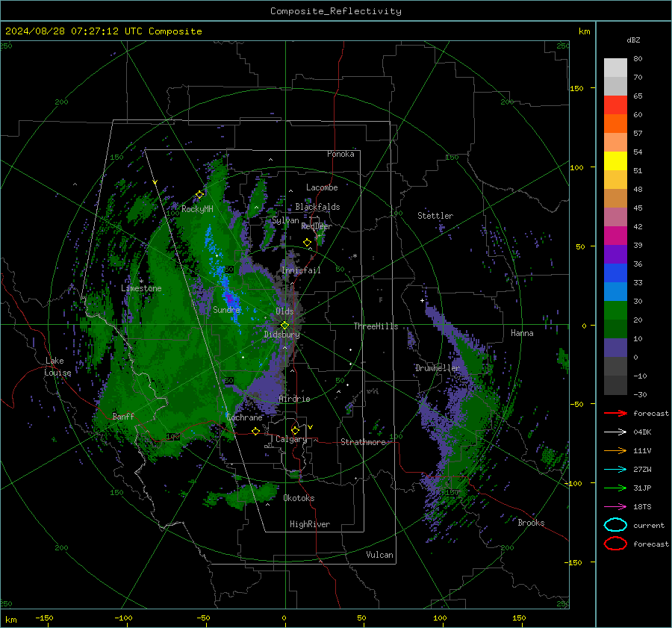Pick the yellow swatch between 54 and 51 dBZ

pos(615,161)
